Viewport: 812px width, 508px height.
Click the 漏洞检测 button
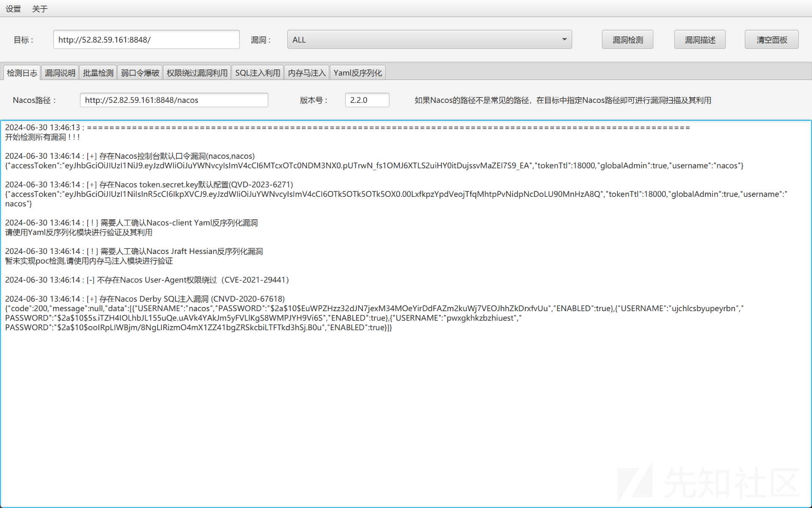point(628,39)
